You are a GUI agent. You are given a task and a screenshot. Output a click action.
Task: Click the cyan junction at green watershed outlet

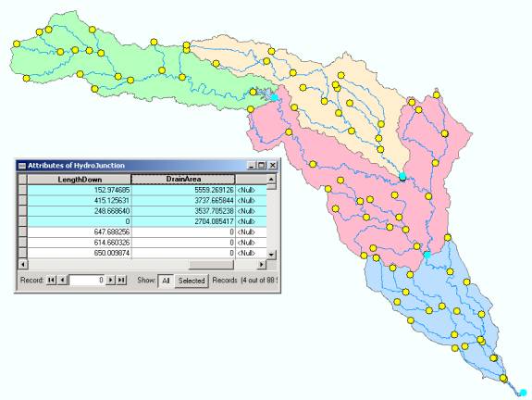(275, 97)
